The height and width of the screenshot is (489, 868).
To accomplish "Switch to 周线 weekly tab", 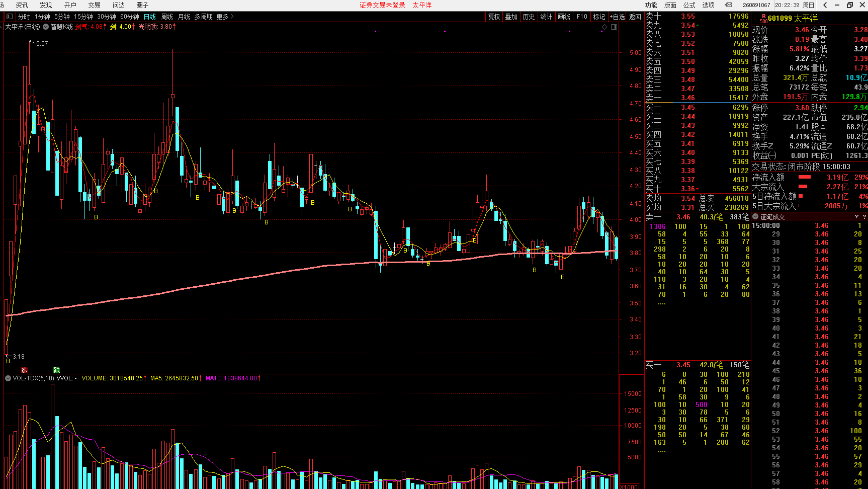I will tap(167, 17).
